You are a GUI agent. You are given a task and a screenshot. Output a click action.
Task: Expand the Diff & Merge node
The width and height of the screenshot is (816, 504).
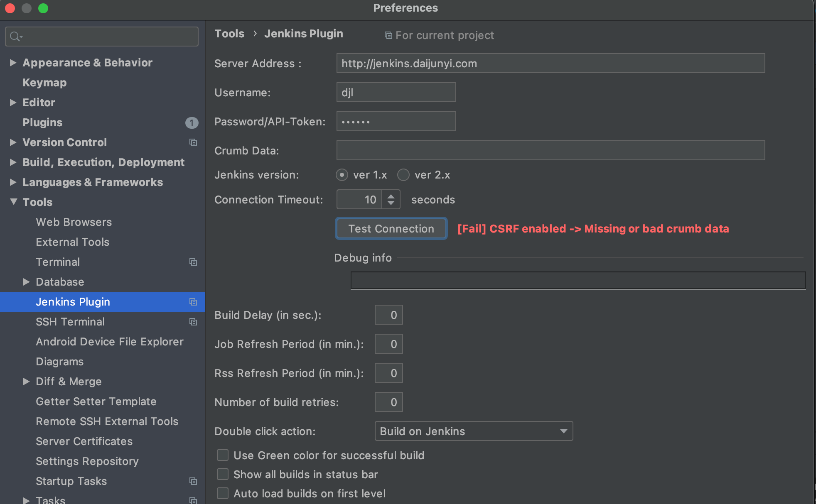point(26,382)
